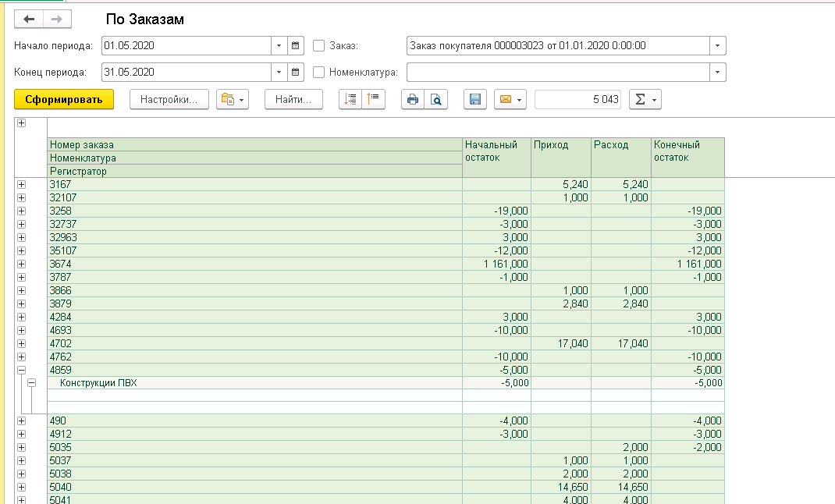Open calendar for Начало периода date

pyautogui.click(x=295, y=46)
